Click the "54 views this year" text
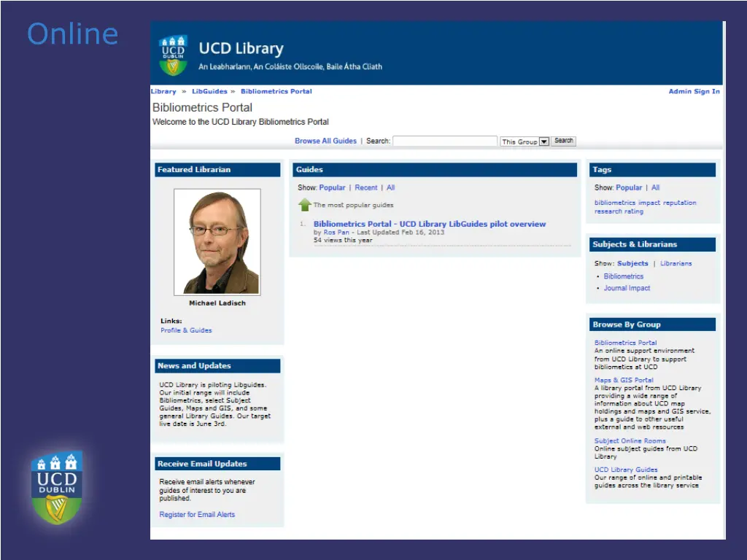The width and height of the screenshot is (747, 560). pos(343,240)
